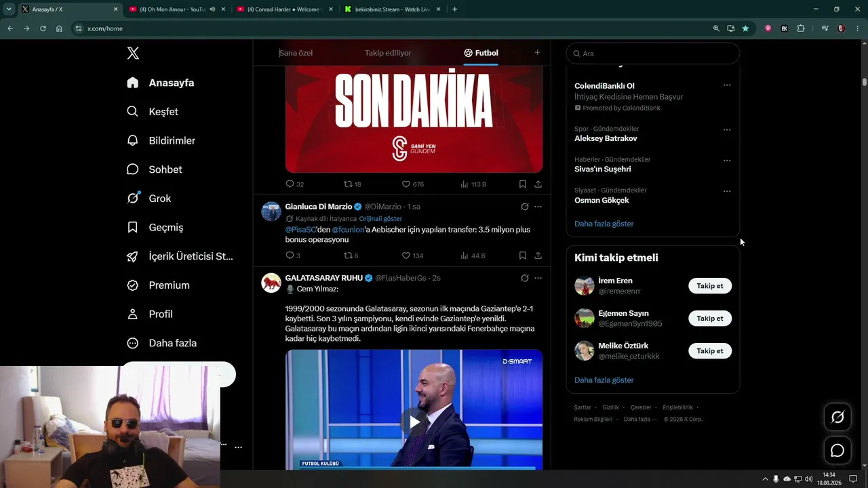Reply to Gianluca Di Marzio's post
The height and width of the screenshot is (488, 868).
[x=290, y=256]
